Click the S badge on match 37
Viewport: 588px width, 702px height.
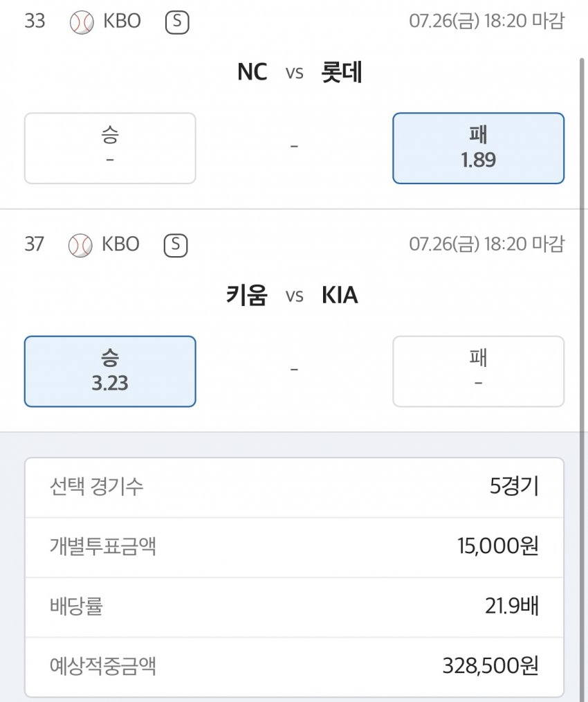pos(176,245)
